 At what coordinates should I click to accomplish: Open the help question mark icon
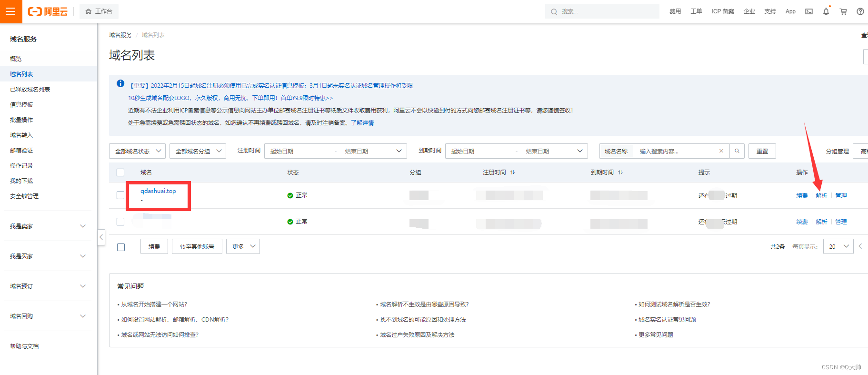click(x=860, y=11)
